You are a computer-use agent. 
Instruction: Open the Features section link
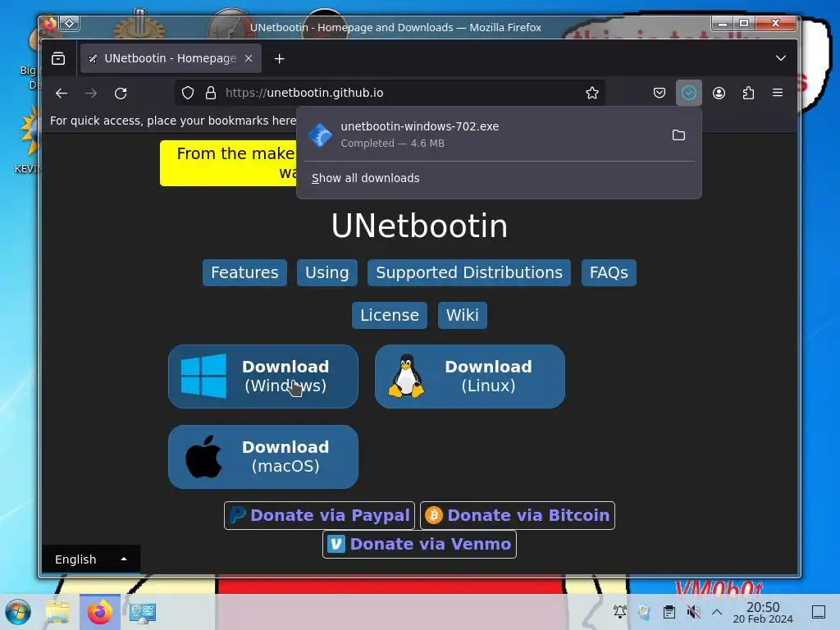coord(244,272)
